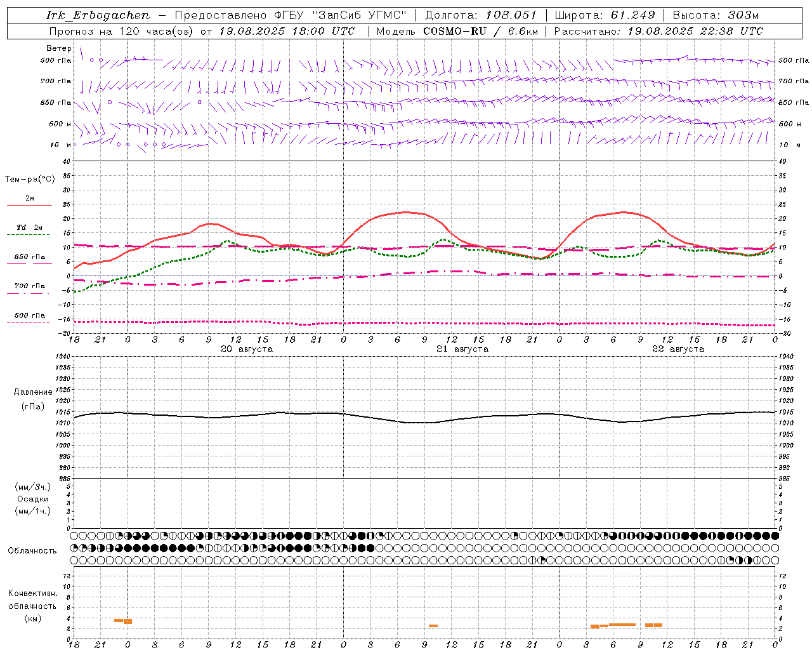
Task: Click the 'Осадки' precipitation label
Action: (33, 499)
